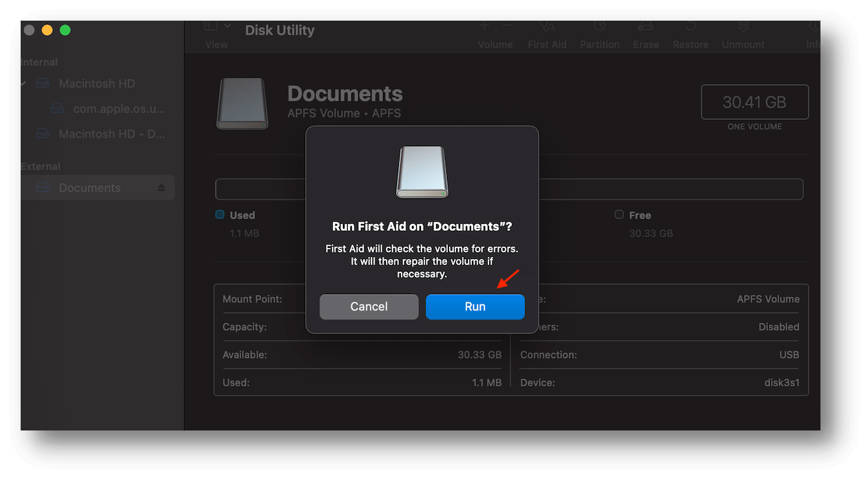
Task: Click the Restore toolbar icon
Action: point(690,28)
